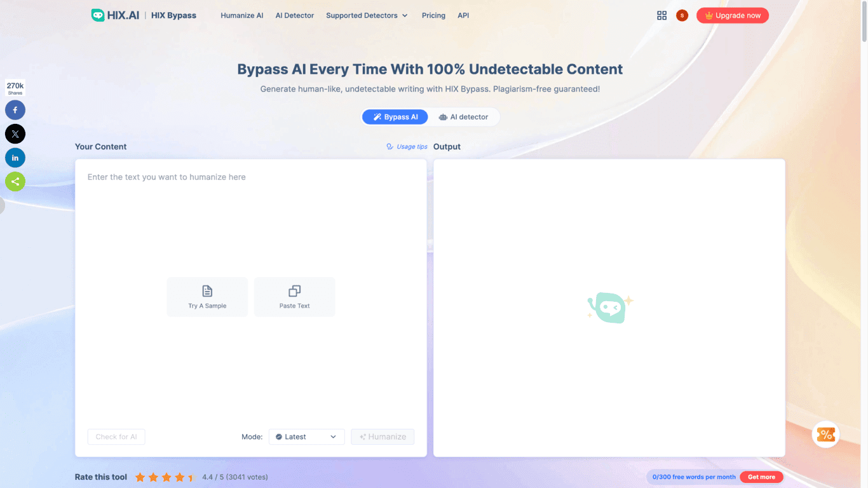This screenshot has height=488, width=868.
Task: Click the Check for AI button
Action: coord(116,437)
